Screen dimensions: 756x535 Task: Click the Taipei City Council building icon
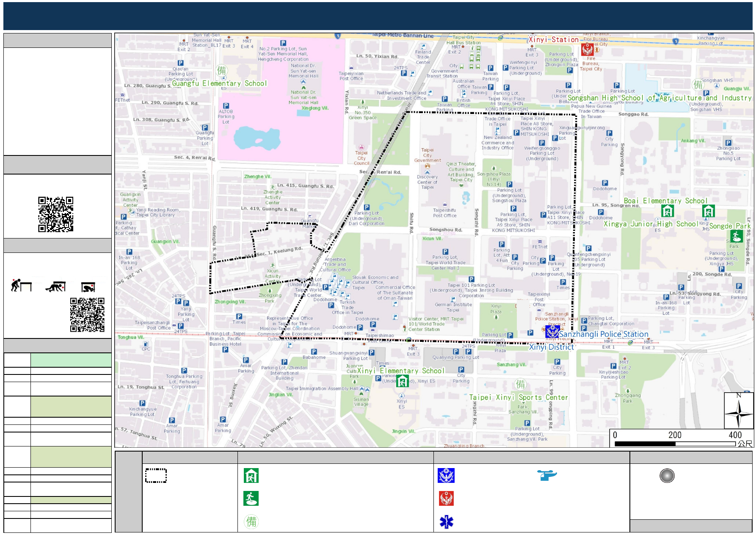[x=361, y=147]
